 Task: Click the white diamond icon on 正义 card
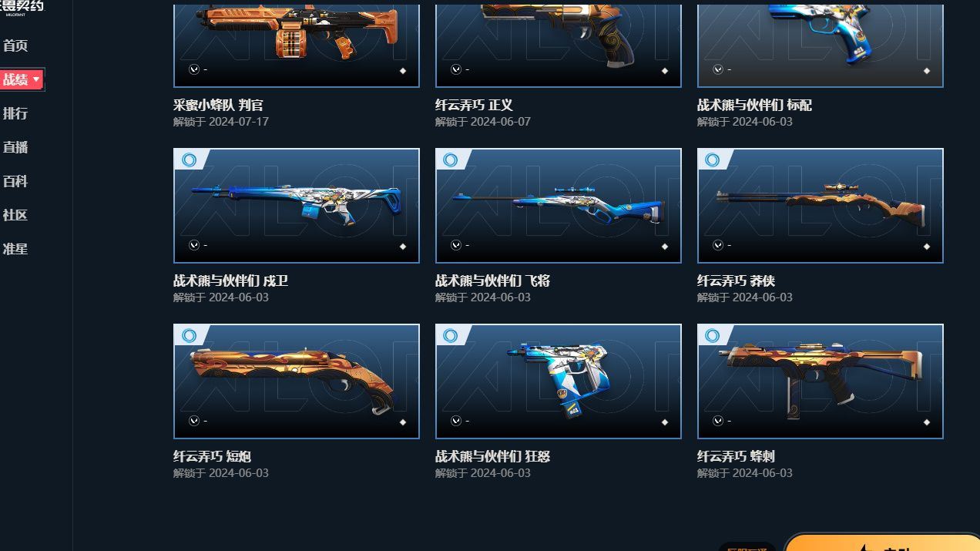(665, 71)
